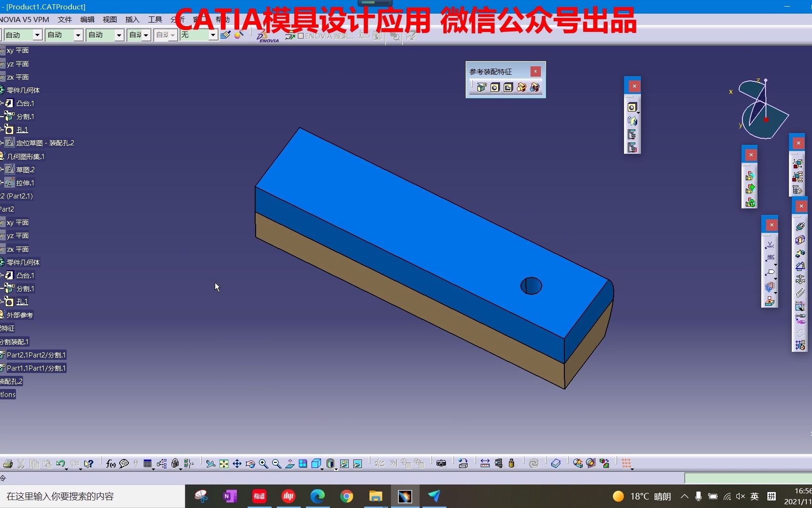
Task: Click the hole on the blue block
Action: 531,286
